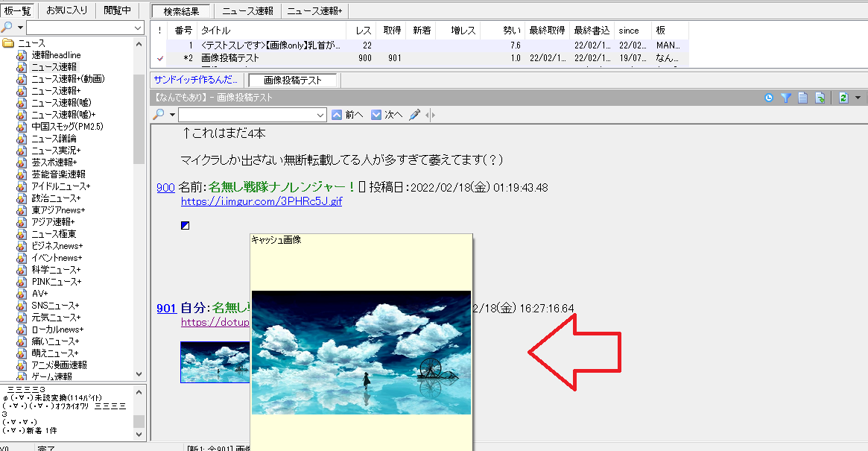Open the small arrow next to thread search magnifier
This screenshot has height=451, width=868.
(172, 116)
